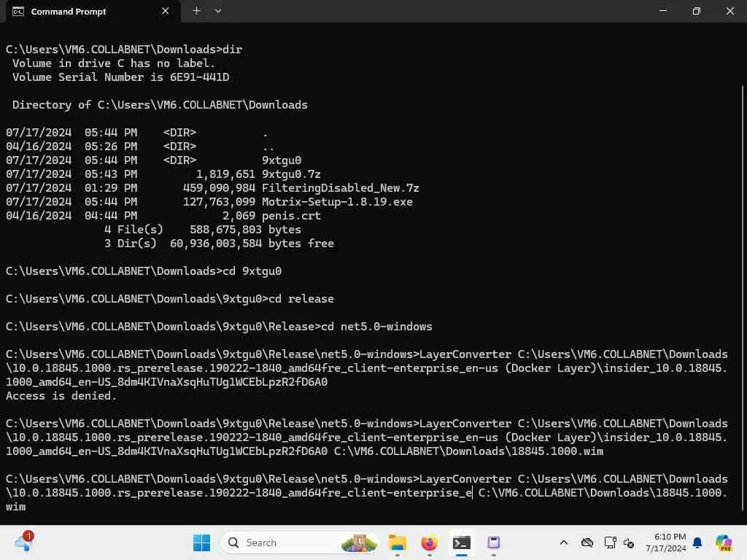Click the Terminal taskbar icon

tap(461, 542)
